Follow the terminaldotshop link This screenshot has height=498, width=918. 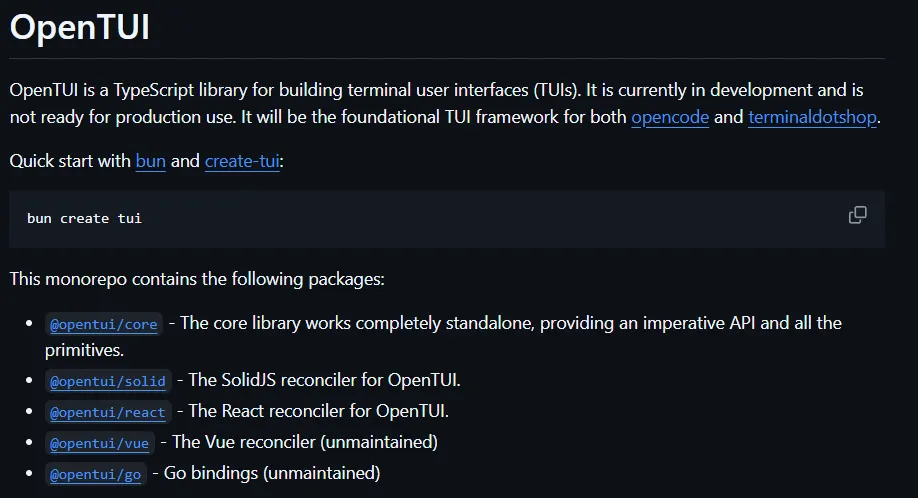point(812,117)
